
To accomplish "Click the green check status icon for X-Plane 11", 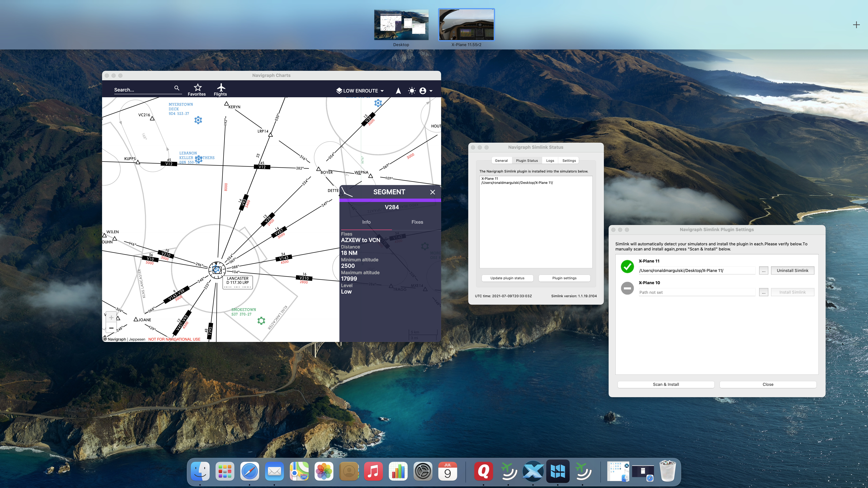I will click(x=627, y=266).
